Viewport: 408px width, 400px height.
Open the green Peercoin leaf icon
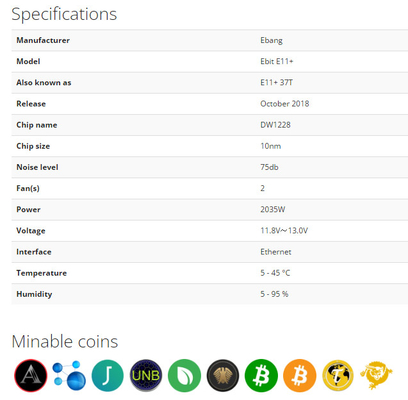(x=184, y=375)
